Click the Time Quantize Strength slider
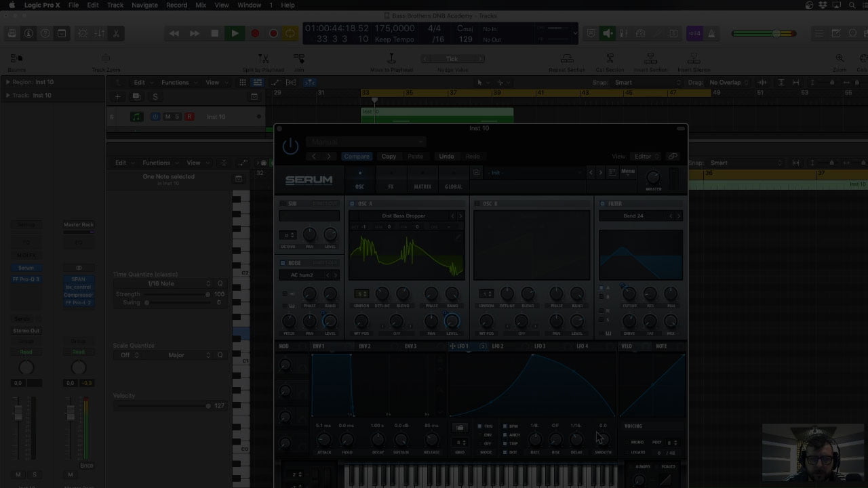Screen dimensions: 868x488 [176, 295]
